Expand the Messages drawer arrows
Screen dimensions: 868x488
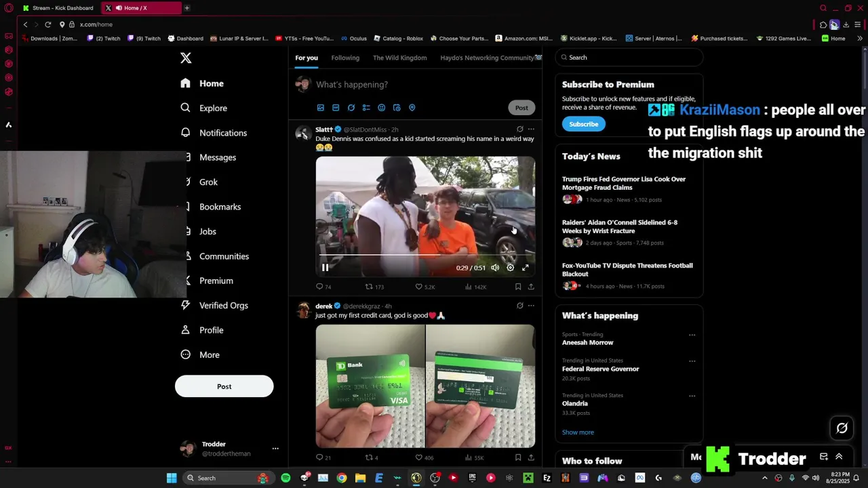click(x=839, y=457)
